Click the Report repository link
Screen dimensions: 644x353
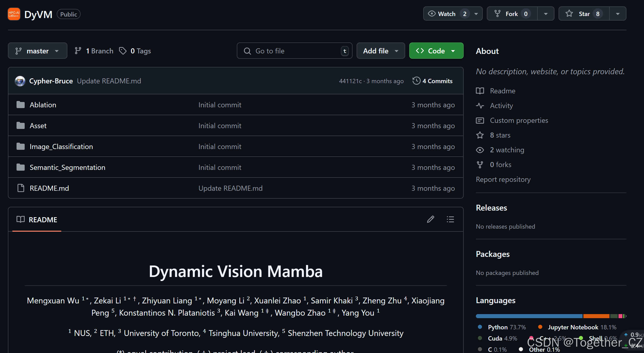coord(503,179)
